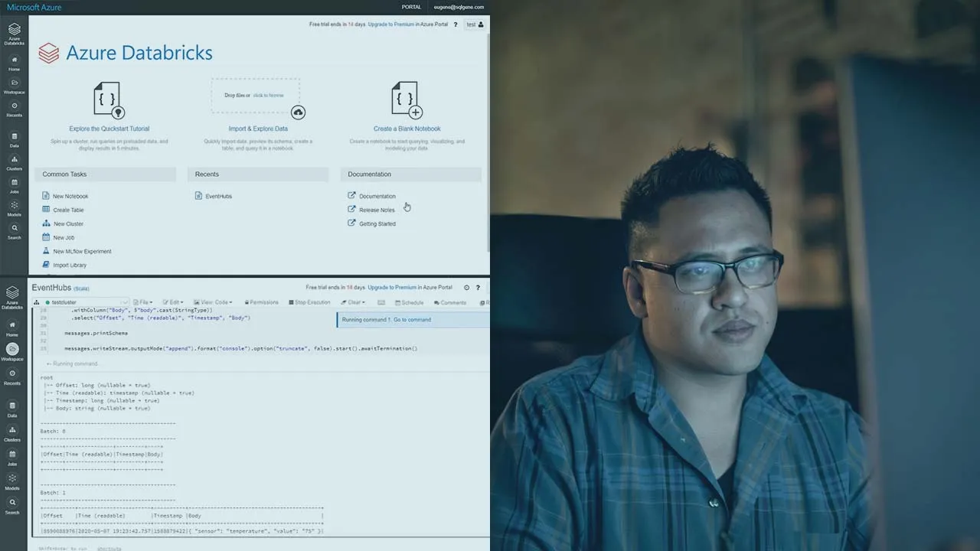
Task: Open Data in the EventHubs notebook sidebar
Action: [12, 409]
